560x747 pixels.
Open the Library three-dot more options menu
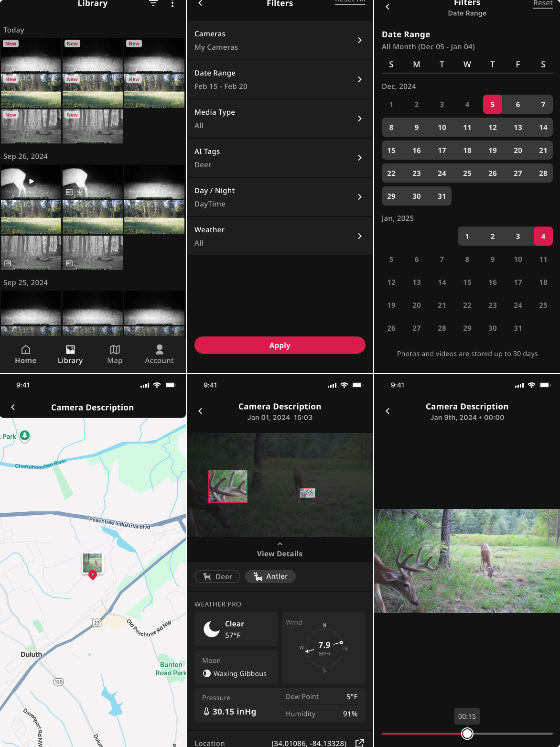[172, 3]
